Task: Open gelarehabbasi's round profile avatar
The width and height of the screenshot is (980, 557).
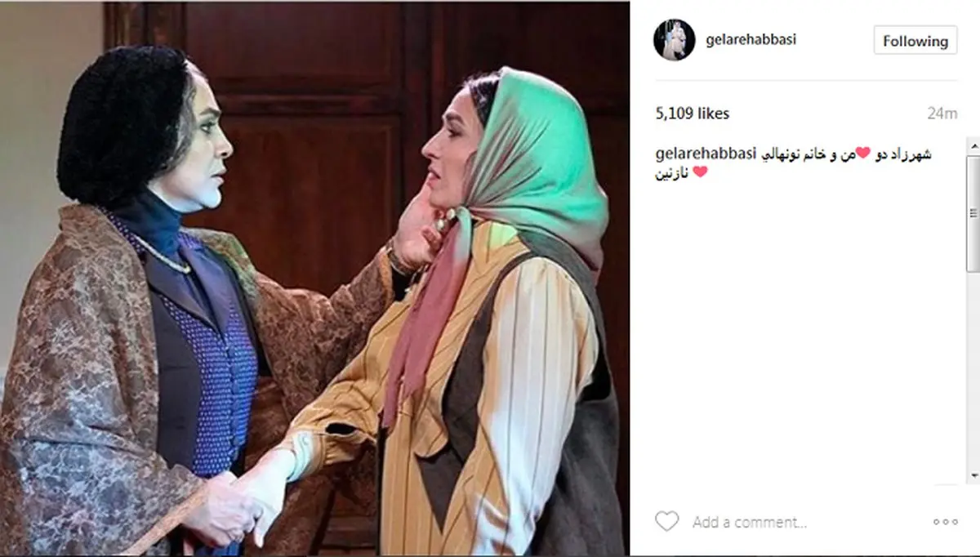Action: [x=674, y=40]
